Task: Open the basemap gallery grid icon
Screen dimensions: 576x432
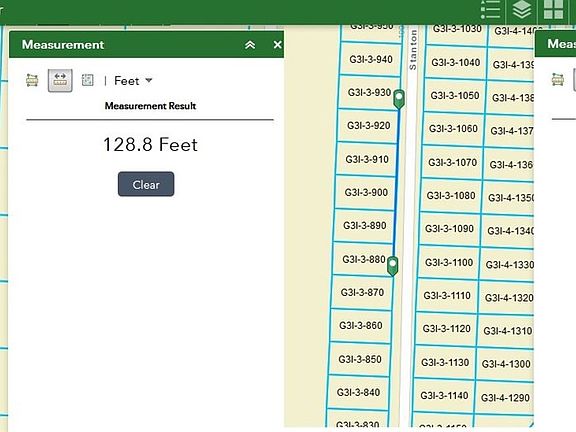Action: [553, 10]
